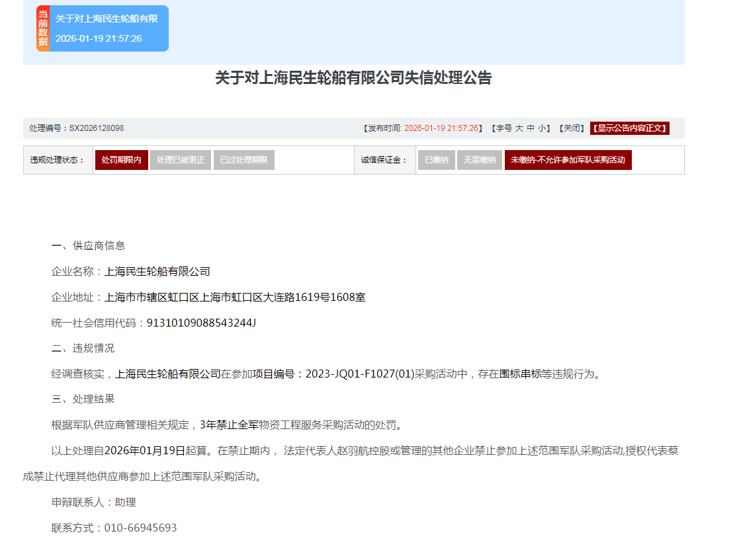The height and width of the screenshot is (560, 743).
Task: Click the orange 当前数据 badge
Action: click(43, 28)
